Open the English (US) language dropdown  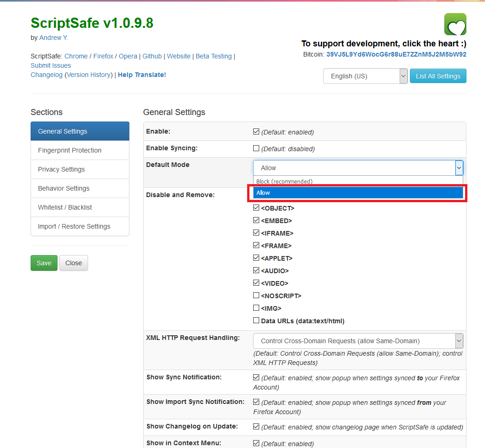coord(365,76)
